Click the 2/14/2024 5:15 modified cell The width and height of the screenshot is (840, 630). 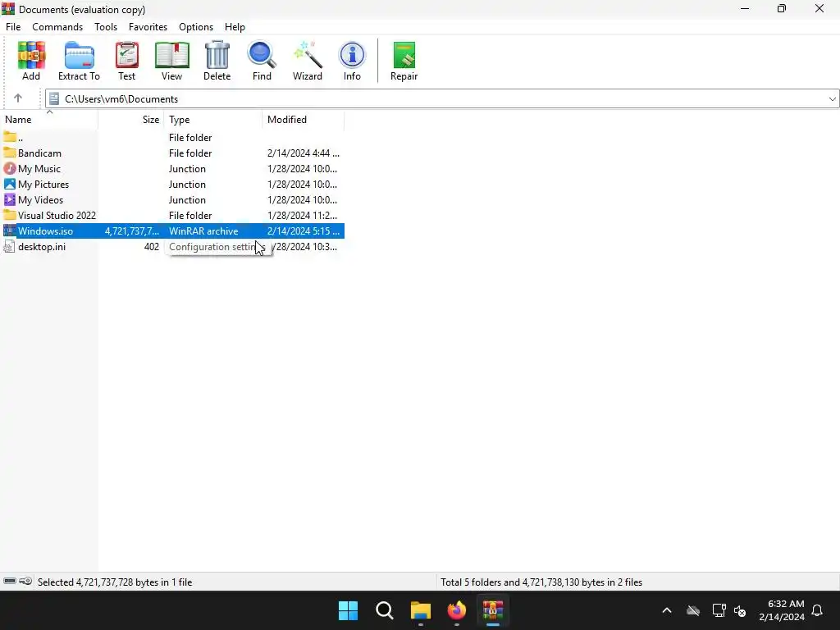304,231
